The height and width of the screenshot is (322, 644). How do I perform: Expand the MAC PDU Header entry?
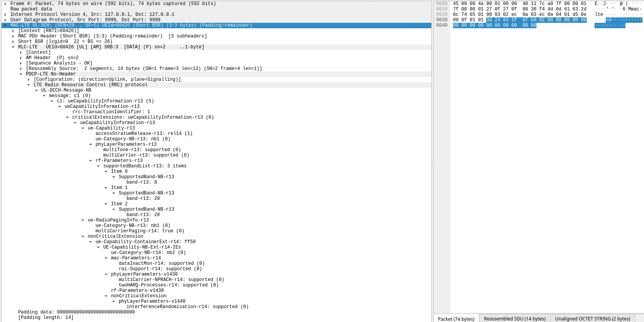(x=13, y=36)
